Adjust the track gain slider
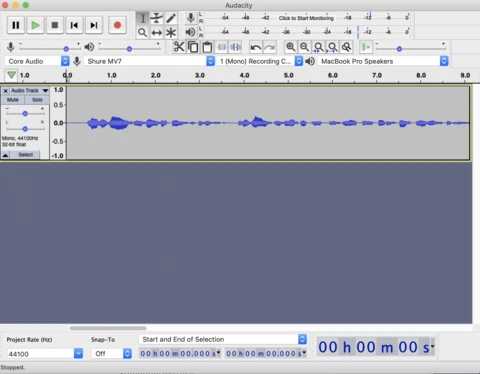480x374 pixels. coord(25,114)
